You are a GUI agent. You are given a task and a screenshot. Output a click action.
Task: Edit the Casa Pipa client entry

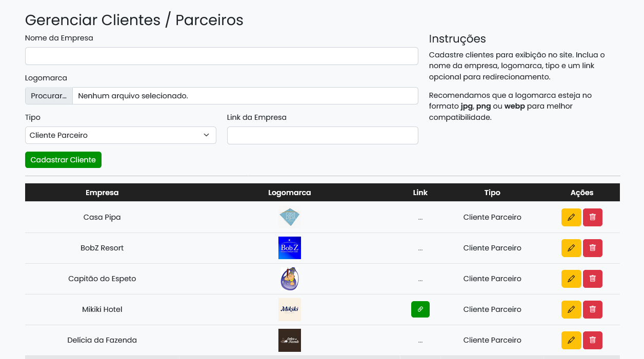coord(571,217)
